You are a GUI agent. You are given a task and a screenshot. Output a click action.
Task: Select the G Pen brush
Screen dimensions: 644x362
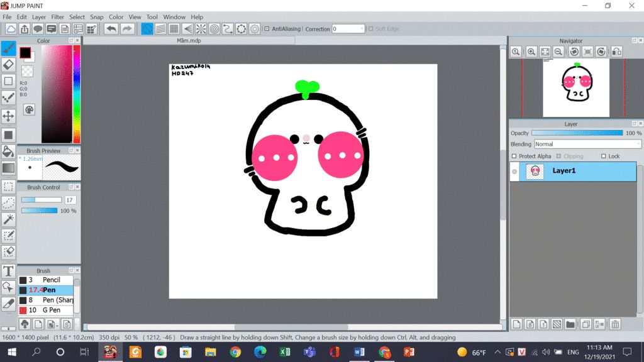45,310
